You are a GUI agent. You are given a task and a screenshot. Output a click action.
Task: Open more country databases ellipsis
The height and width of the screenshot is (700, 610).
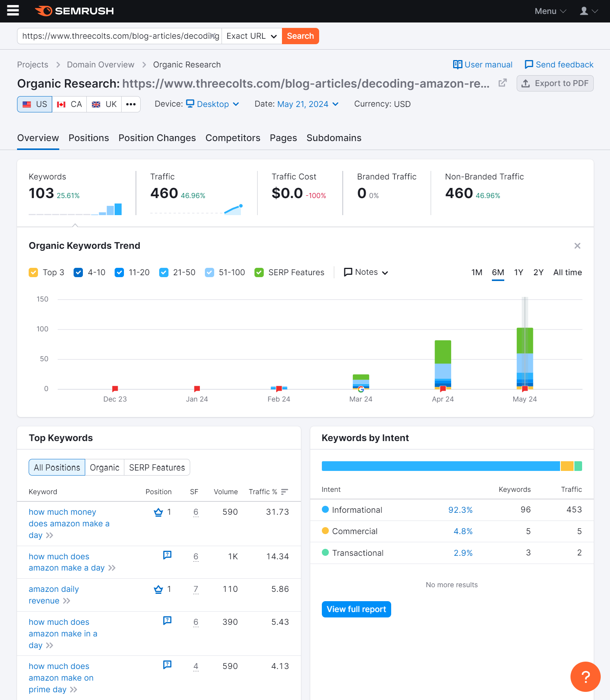click(131, 104)
